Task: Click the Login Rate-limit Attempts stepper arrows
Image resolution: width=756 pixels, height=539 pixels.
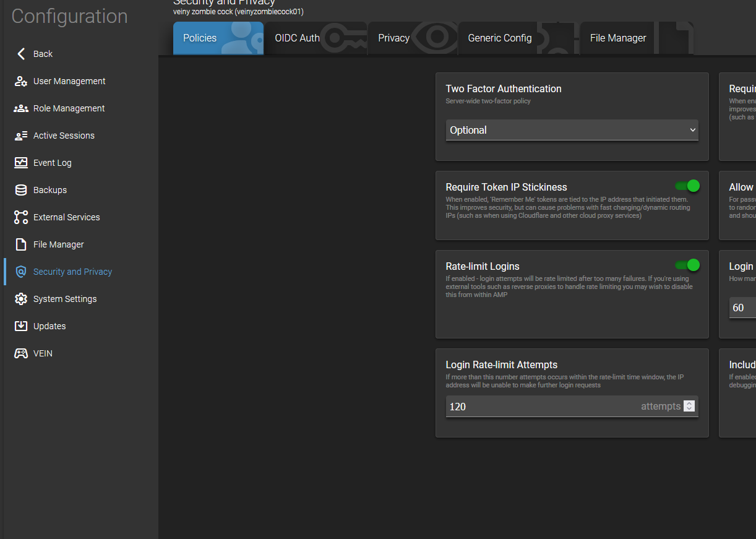Action: tap(689, 407)
